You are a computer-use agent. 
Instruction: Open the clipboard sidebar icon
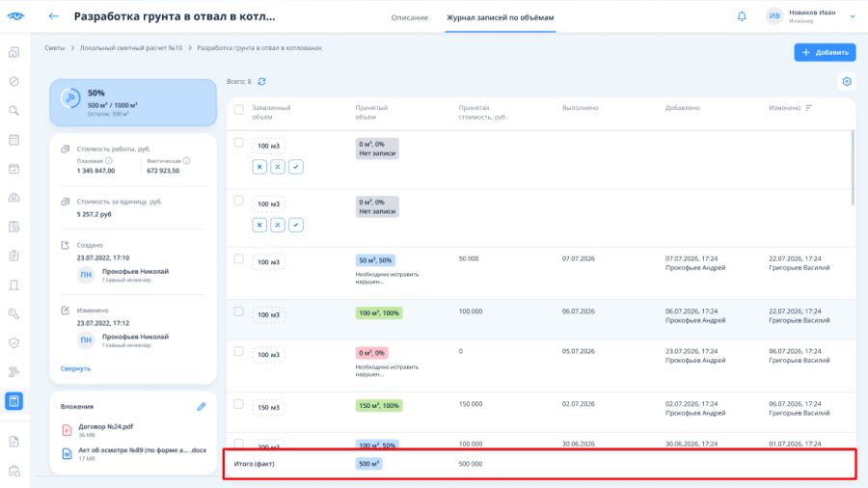(x=14, y=256)
